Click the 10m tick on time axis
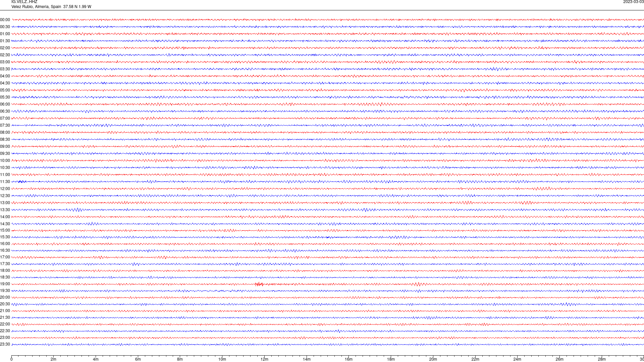The width and height of the screenshot is (644, 362). (x=222, y=359)
